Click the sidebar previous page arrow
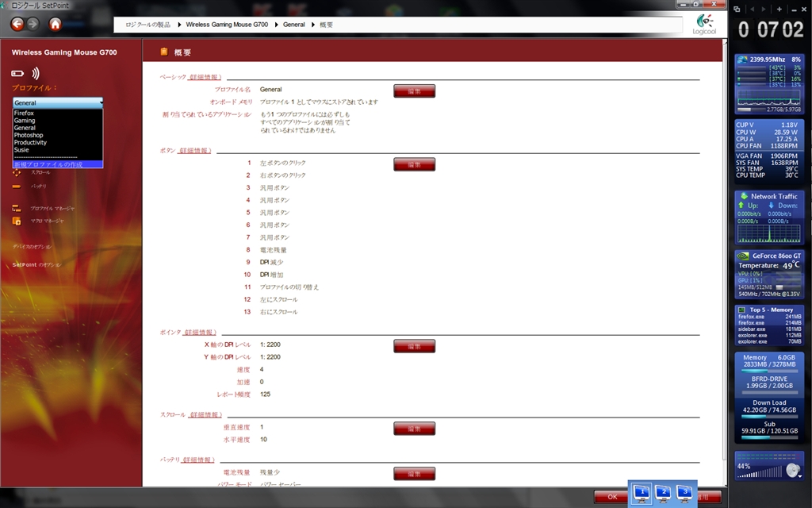 752,9
